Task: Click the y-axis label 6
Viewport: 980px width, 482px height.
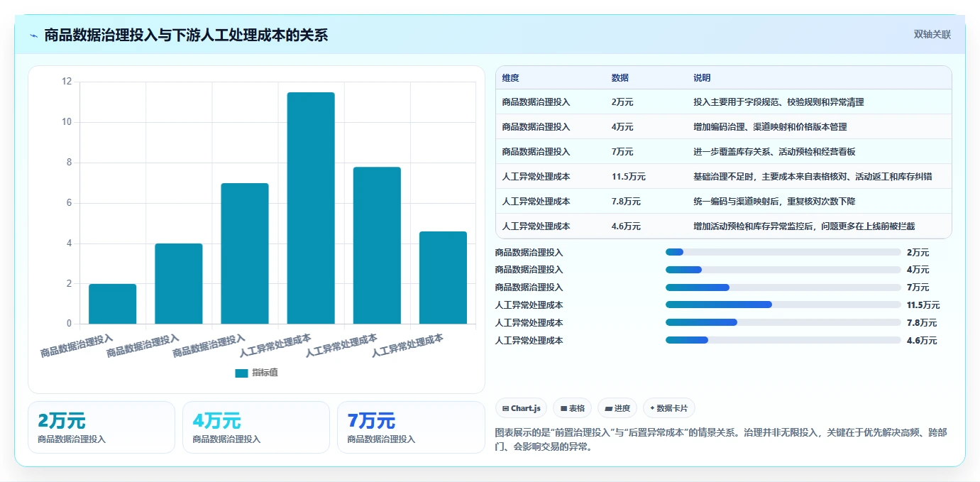Action: tap(69, 203)
